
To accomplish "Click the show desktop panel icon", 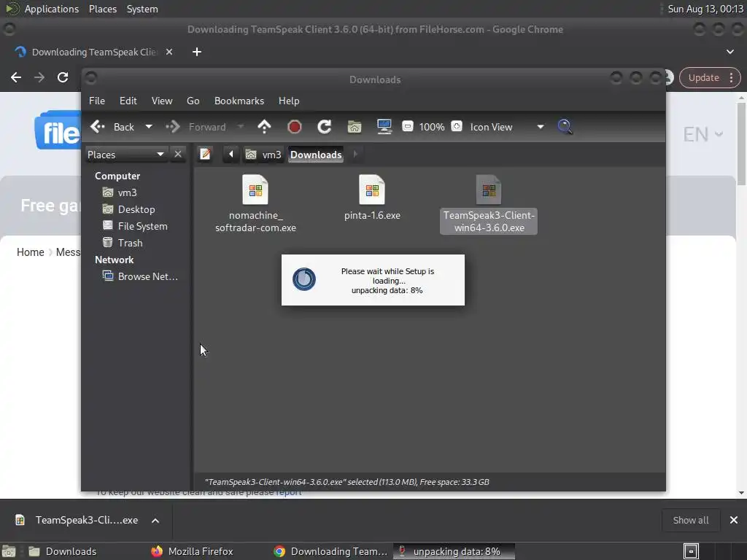I will point(9,551).
